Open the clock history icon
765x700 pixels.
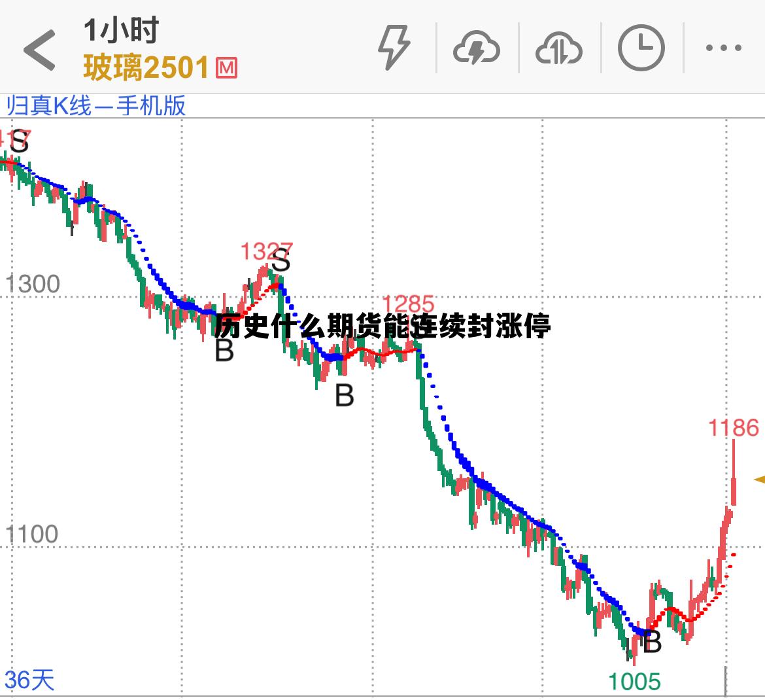pos(641,48)
